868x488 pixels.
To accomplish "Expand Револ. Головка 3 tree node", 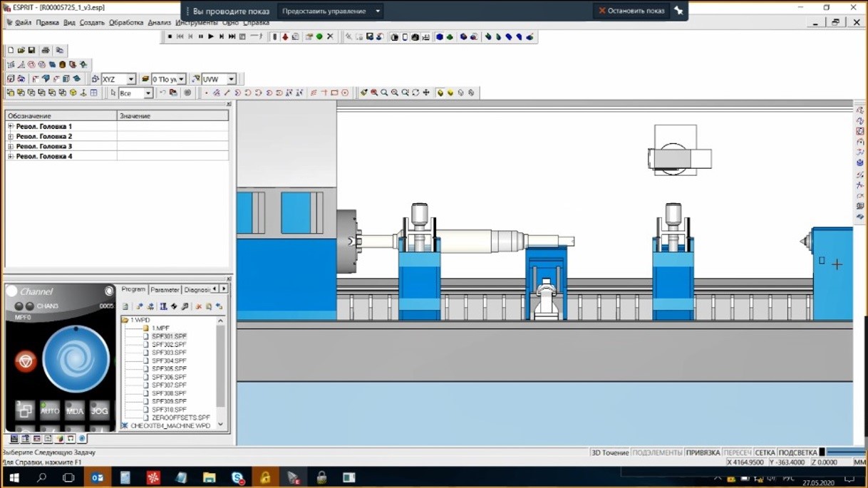I will [x=11, y=146].
